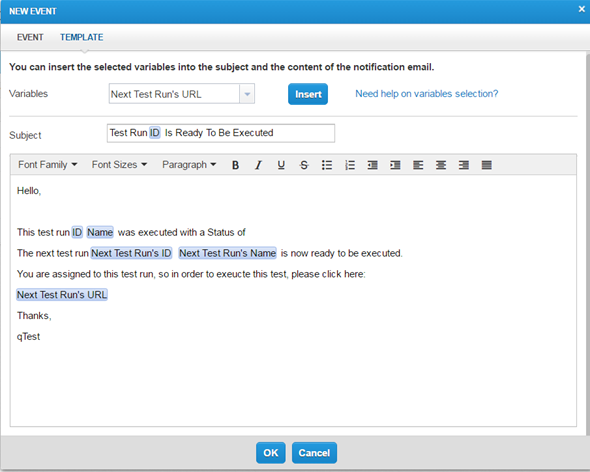
Task: Expand the Font Family menu
Action: pyautogui.click(x=47, y=165)
